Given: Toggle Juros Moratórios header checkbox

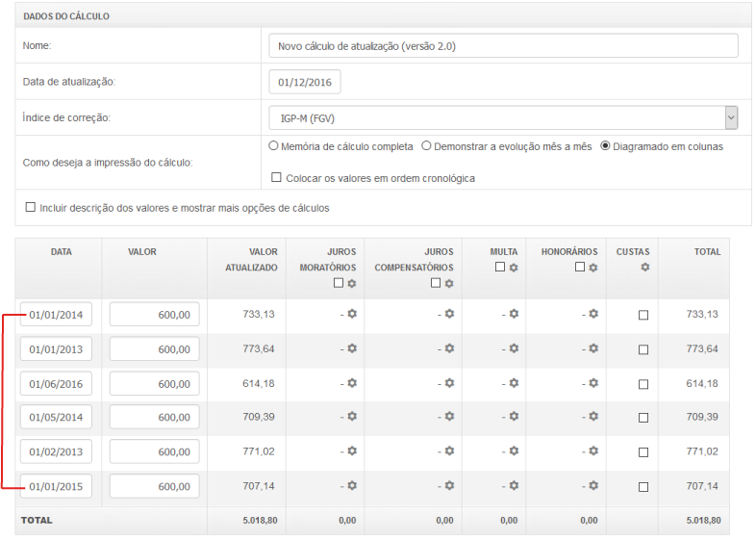Looking at the screenshot, I should [x=339, y=283].
